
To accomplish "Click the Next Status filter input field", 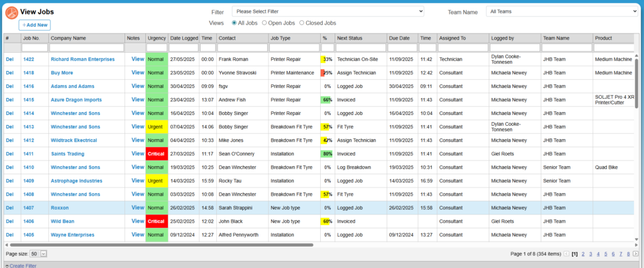I will 360,48.
